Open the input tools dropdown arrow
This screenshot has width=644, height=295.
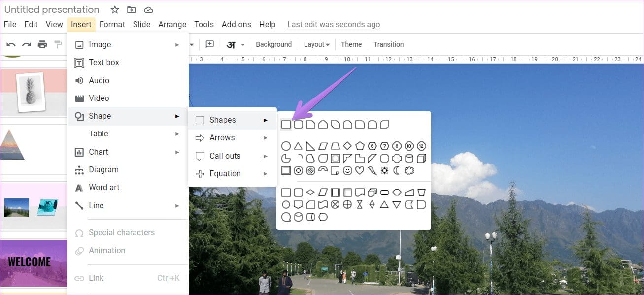(243, 45)
